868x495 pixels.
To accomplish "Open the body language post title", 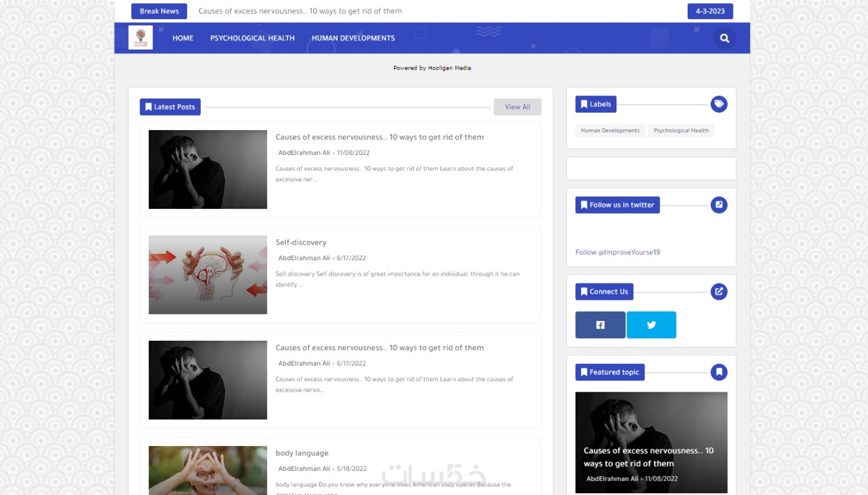I will (302, 453).
